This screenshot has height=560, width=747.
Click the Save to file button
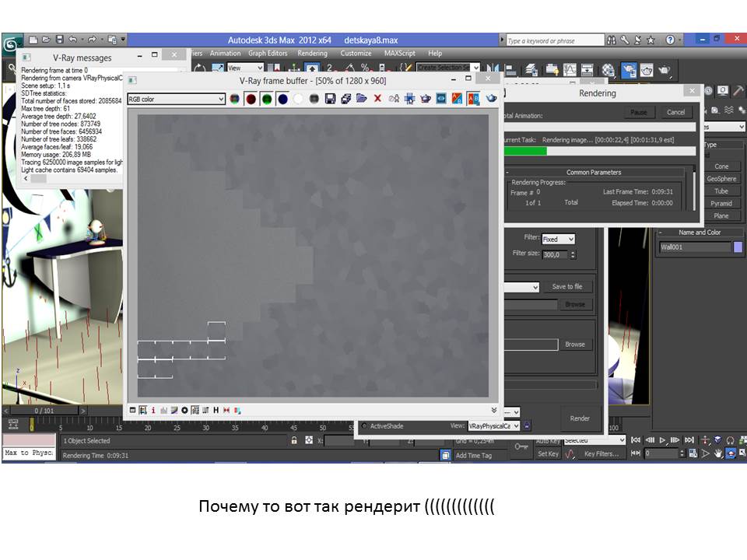tap(567, 287)
